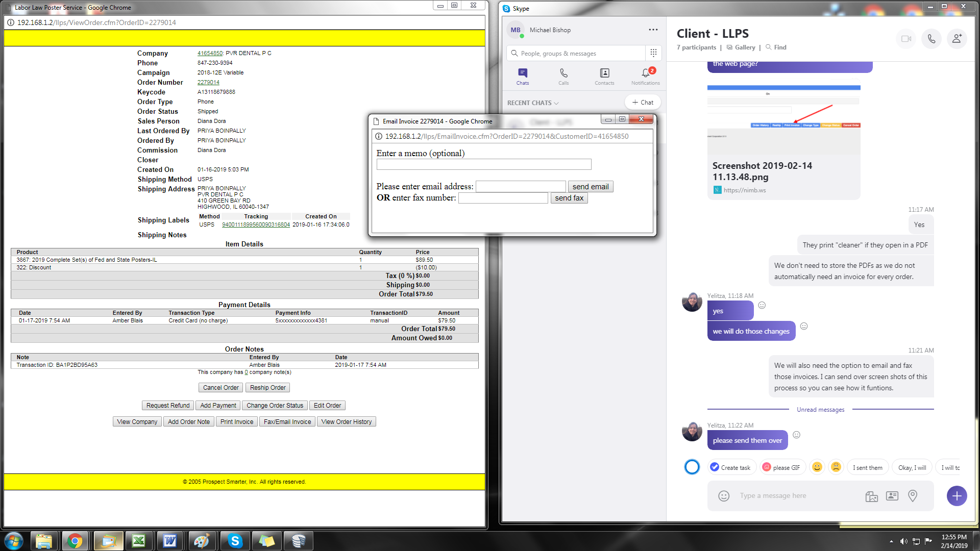
Task: Add participant to Client - LLPS group
Action: (x=957, y=39)
